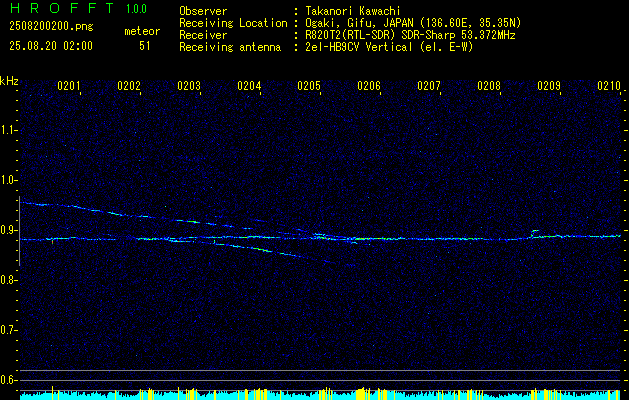The height and width of the screenshot is (400, 629).
Task: Click the 0207 time marker
Action: click(429, 86)
